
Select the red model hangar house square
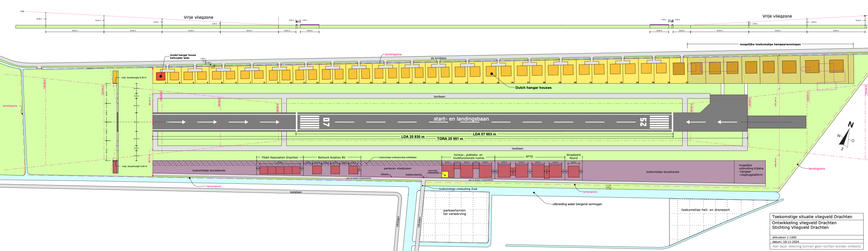(x=161, y=76)
